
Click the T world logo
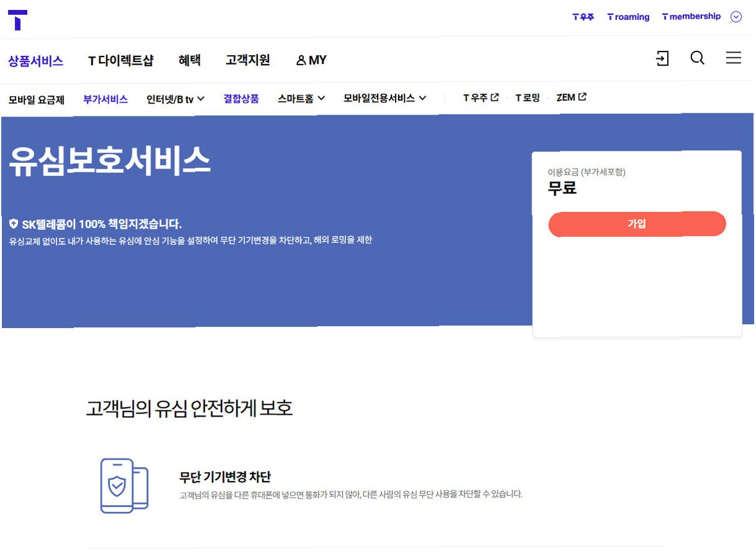pos(18,20)
